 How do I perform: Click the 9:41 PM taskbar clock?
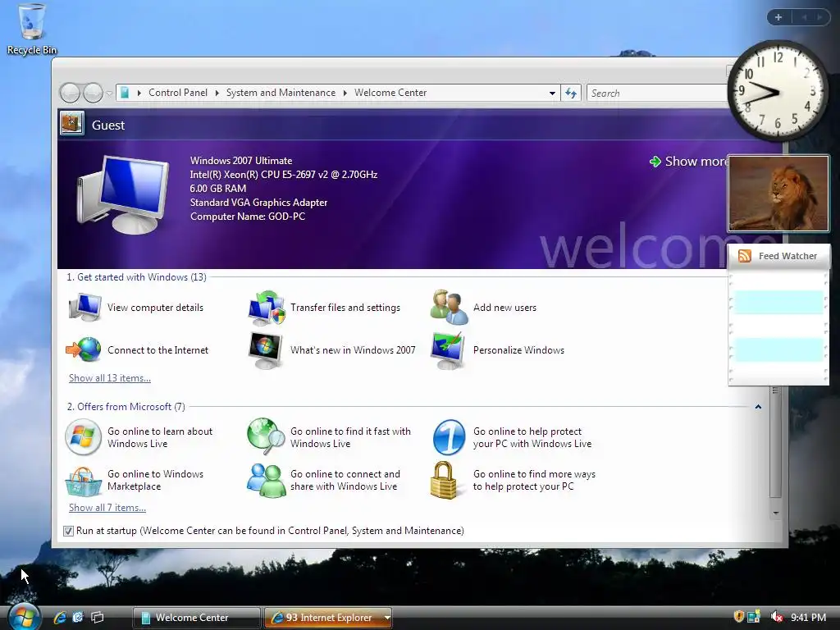(808, 617)
